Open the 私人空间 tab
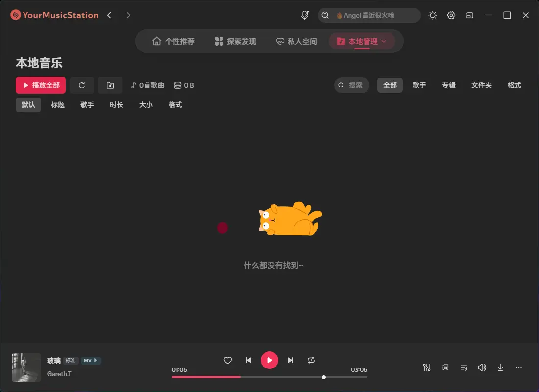Viewport: 539px width, 392px height. [296, 41]
